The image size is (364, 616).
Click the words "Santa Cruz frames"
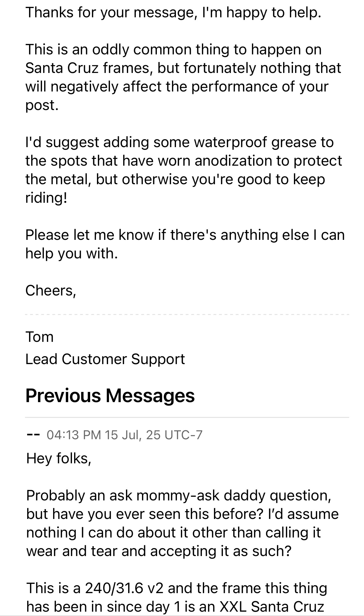(87, 68)
